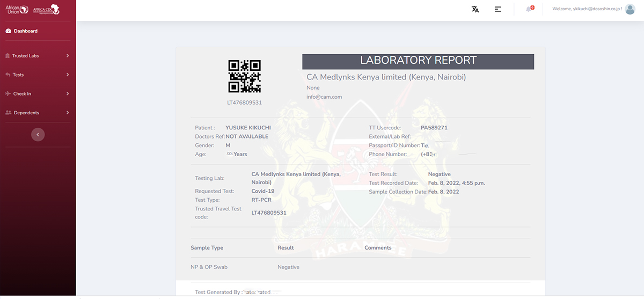Click NP & OP Swab table cell
The height and width of the screenshot is (299, 644).
[x=209, y=267]
